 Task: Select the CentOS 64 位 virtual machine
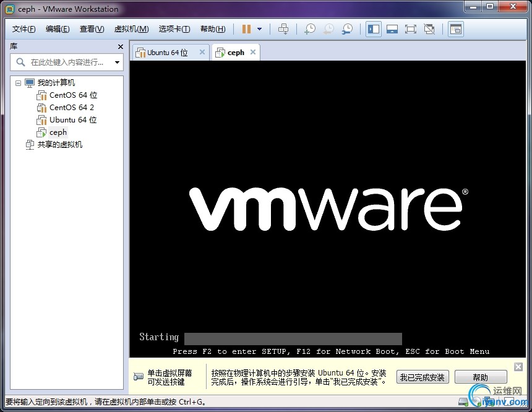(x=73, y=95)
